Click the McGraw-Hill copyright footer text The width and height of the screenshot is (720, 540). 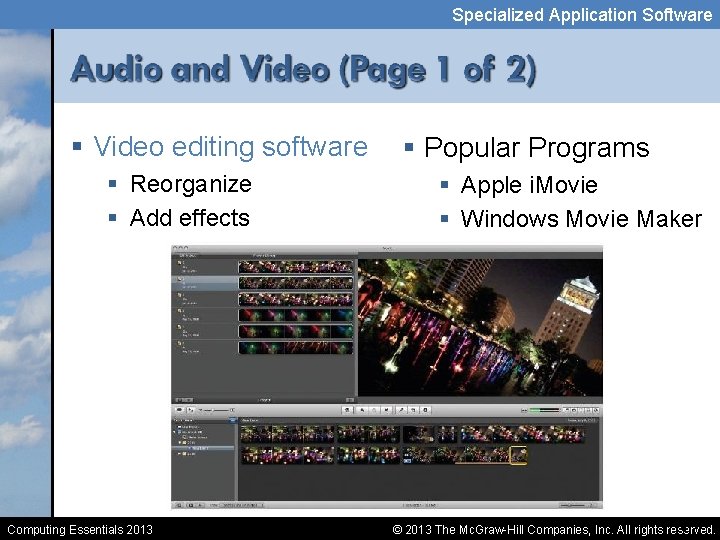[553, 529]
